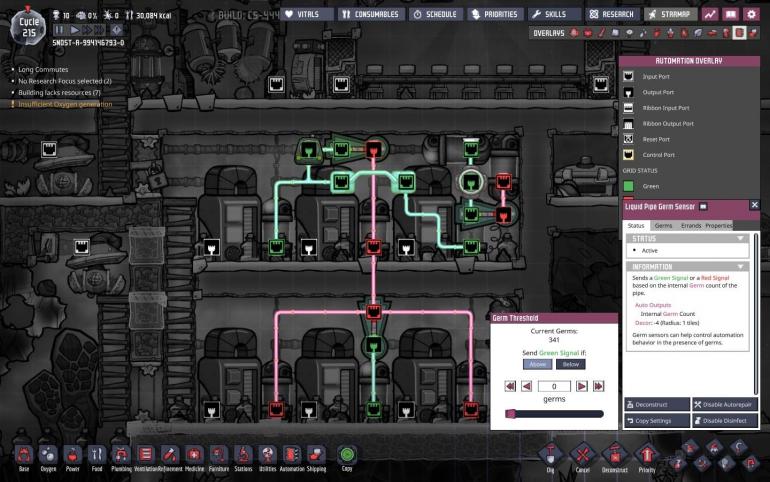Screen dimensions: 770x482
Task: Open the Oxygen overlay
Action: [x=574, y=33]
